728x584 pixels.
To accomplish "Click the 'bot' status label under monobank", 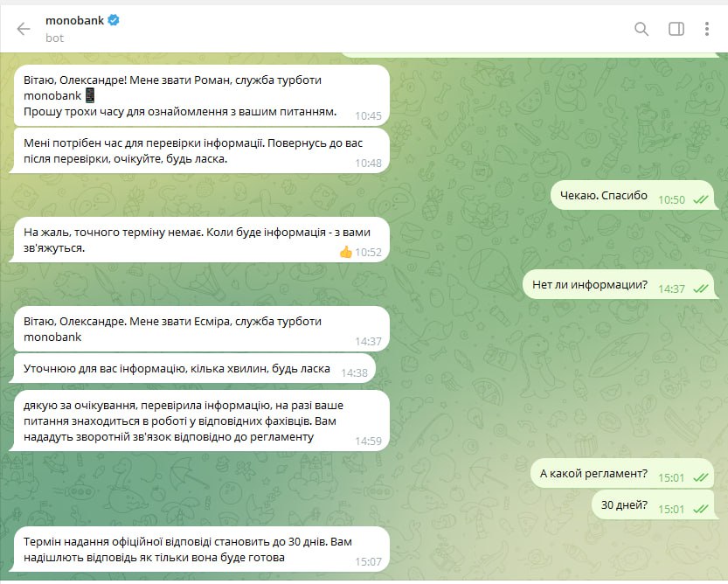I will (54, 38).
